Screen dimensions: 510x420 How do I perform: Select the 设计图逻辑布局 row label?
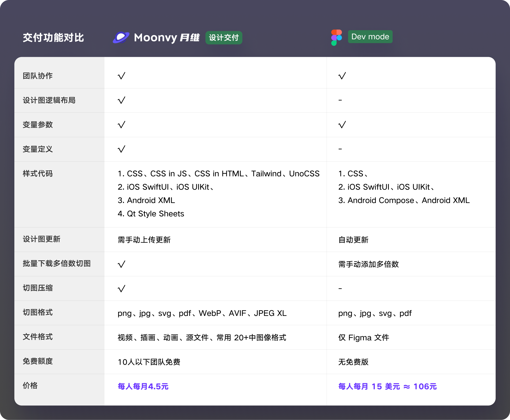[49, 100]
